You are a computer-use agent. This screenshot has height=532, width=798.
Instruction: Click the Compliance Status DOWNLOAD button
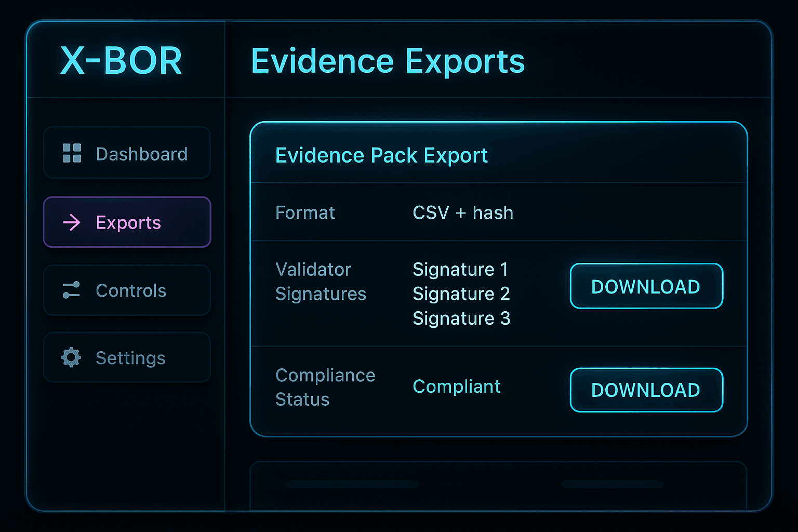coord(646,390)
